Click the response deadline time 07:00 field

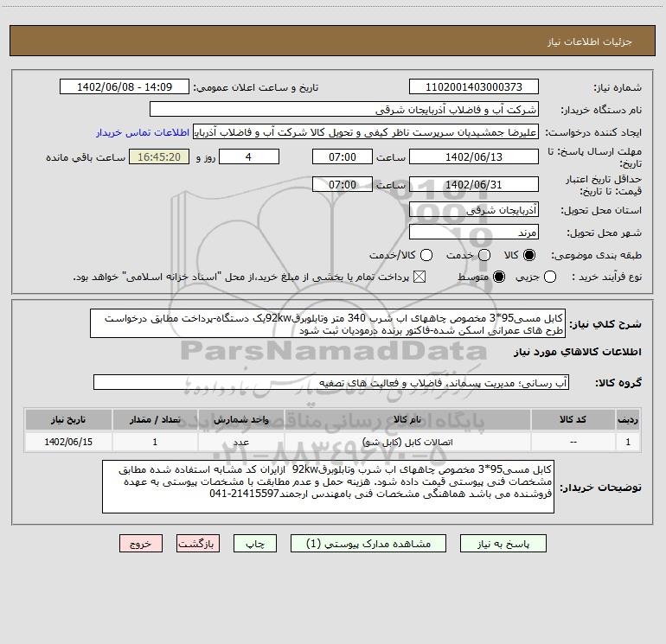pyautogui.click(x=343, y=157)
